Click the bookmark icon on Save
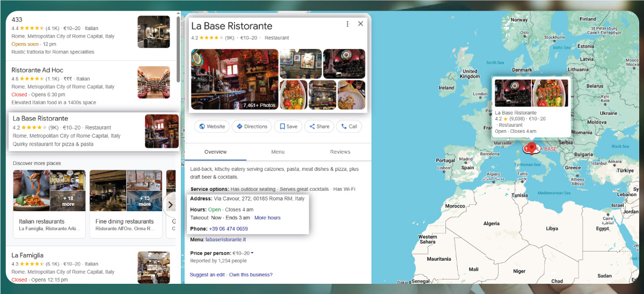Screen dimensions: 644x294 (282, 127)
